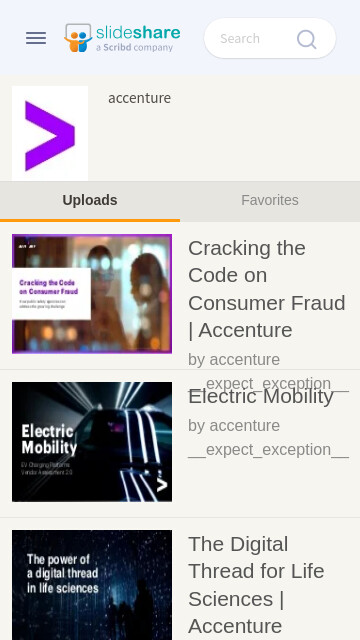Click 'by accenture' under Consumer Fraud title
360x640 pixels.
click(x=234, y=360)
